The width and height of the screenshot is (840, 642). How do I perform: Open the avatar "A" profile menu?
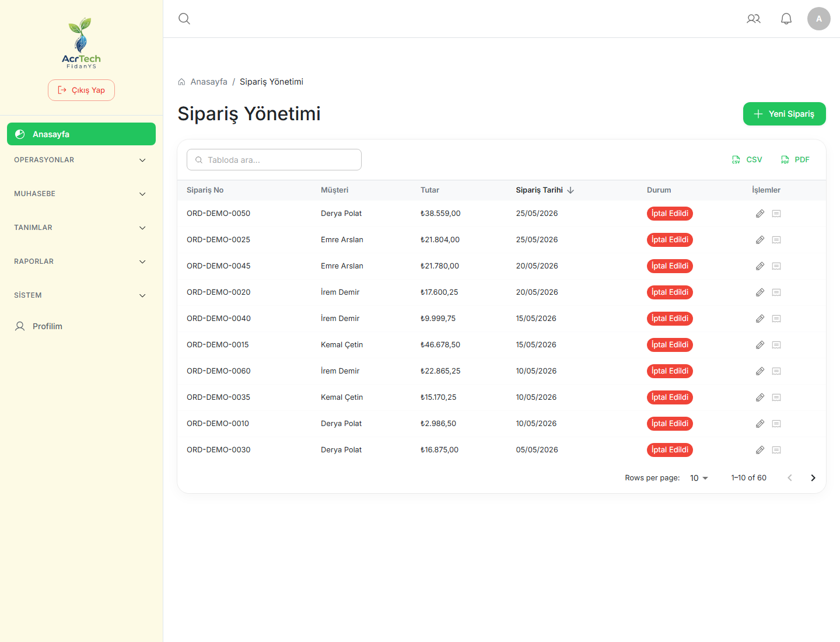pyautogui.click(x=819, y=19)
